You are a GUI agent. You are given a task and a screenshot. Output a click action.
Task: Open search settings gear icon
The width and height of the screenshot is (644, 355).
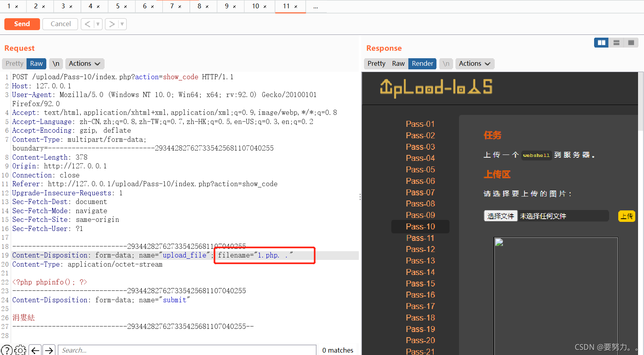tap(20, 350)
